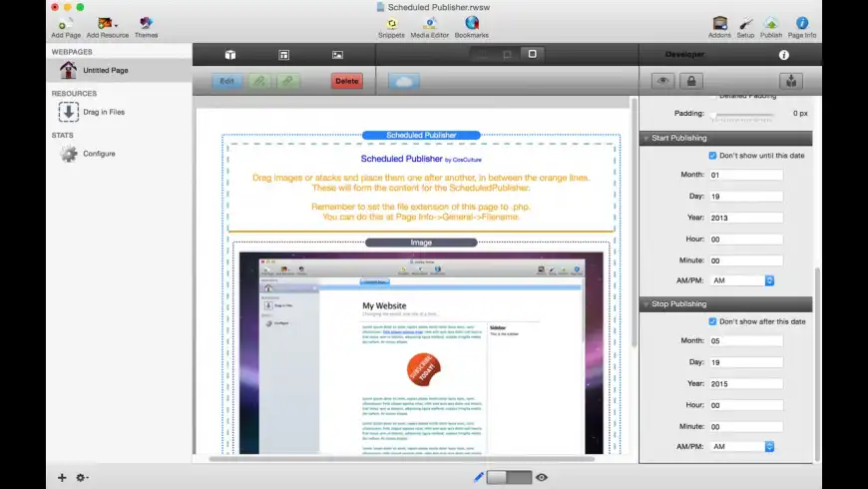Click the Stop Publishing Hour field
This screenshot has height=489, width=868.
(x=746, y=405)
